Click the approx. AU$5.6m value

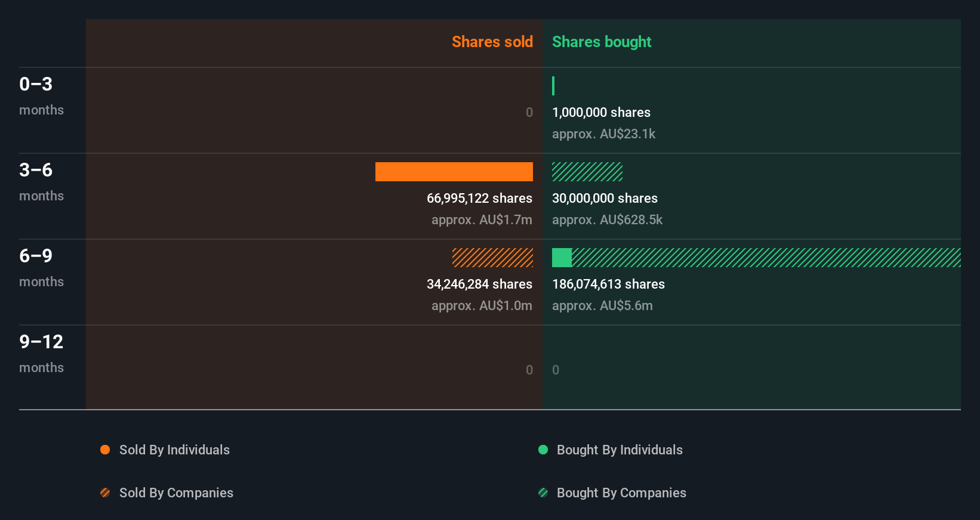(x=602, y=305)
